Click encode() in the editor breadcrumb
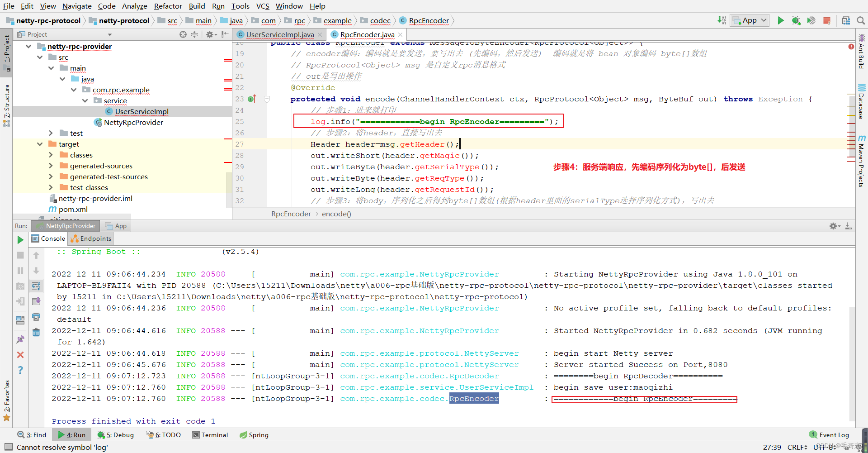Screen dimensions: 868x453 336,214
